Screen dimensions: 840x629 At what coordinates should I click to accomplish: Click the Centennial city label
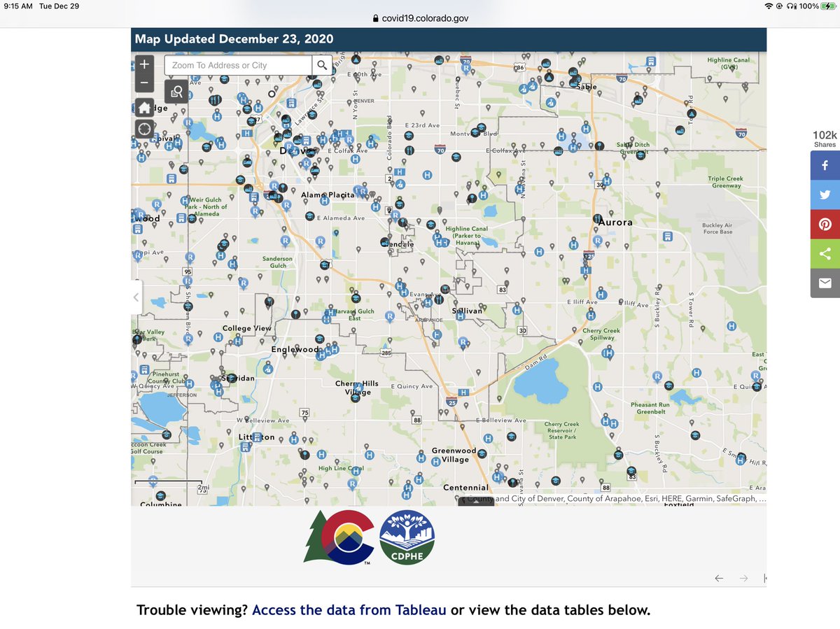tap(465, 487)
